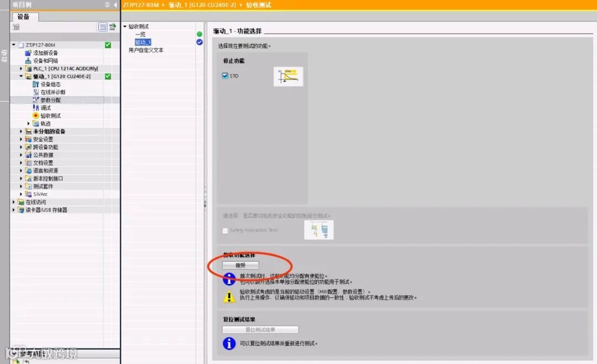
Task: Open 用户自定义文本 in navigation
Action: pos(146,50)
